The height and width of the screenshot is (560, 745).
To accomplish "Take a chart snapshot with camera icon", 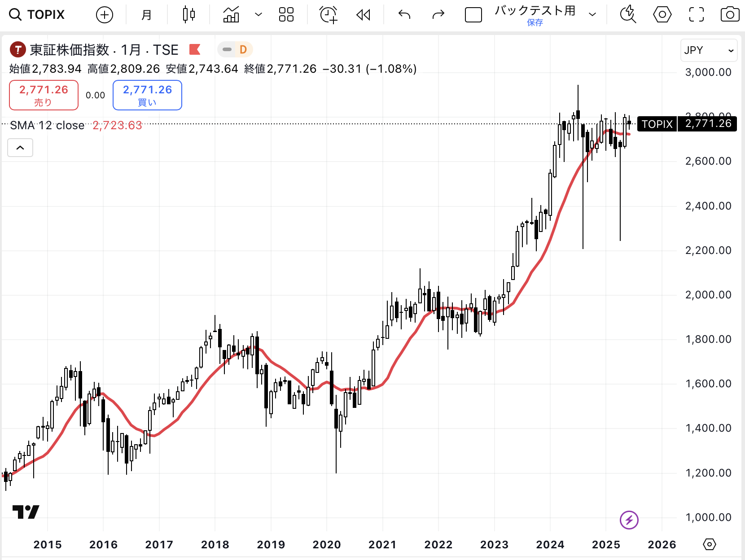I will point(730,15).
